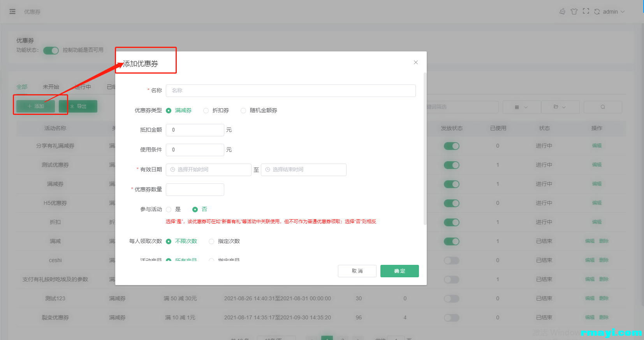
Task: Click the 导出 button
Action: click(78, 106)
